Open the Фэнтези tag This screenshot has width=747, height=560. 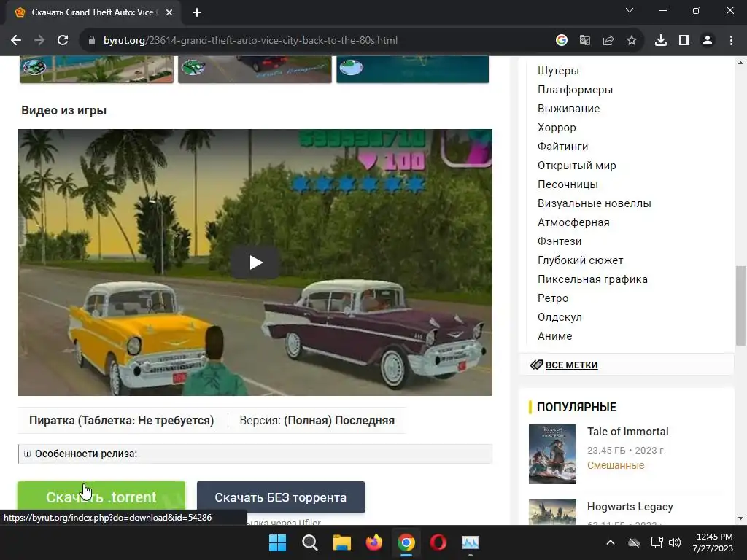coord(560,241)
